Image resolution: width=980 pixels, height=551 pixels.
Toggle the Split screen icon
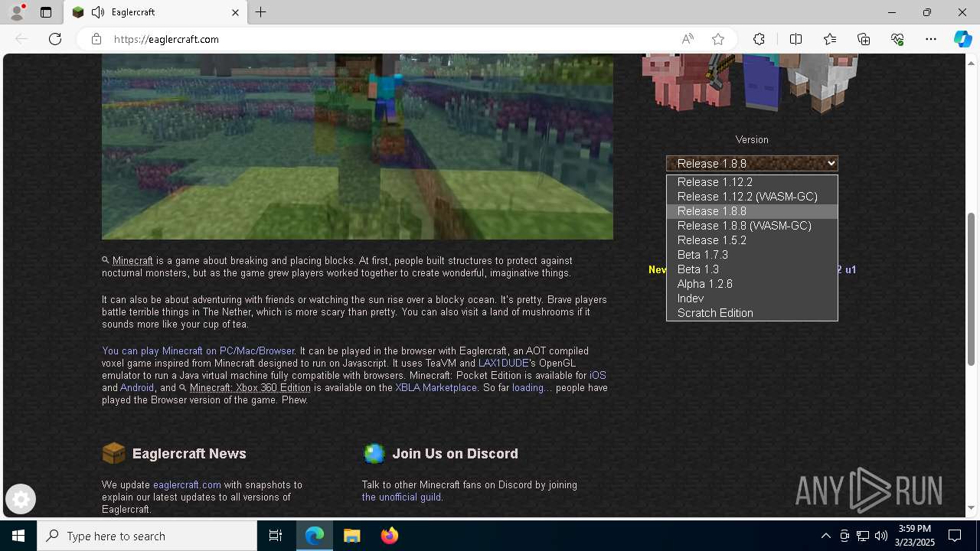[x=795, y=39]
